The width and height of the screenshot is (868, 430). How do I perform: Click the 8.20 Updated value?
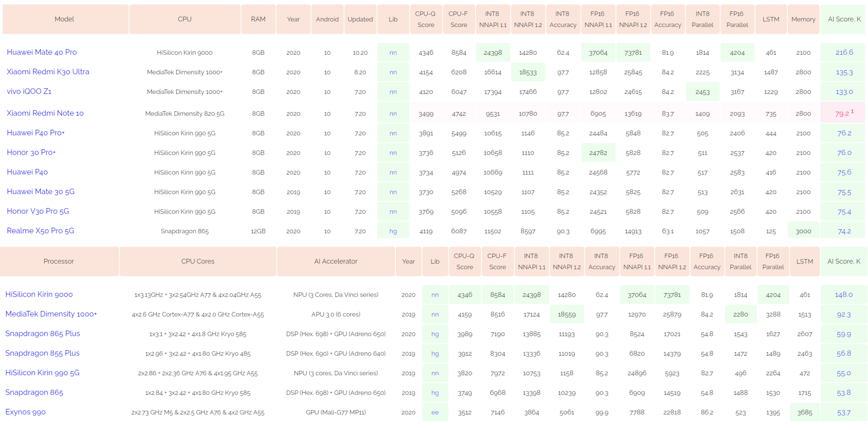coord(360,72)
